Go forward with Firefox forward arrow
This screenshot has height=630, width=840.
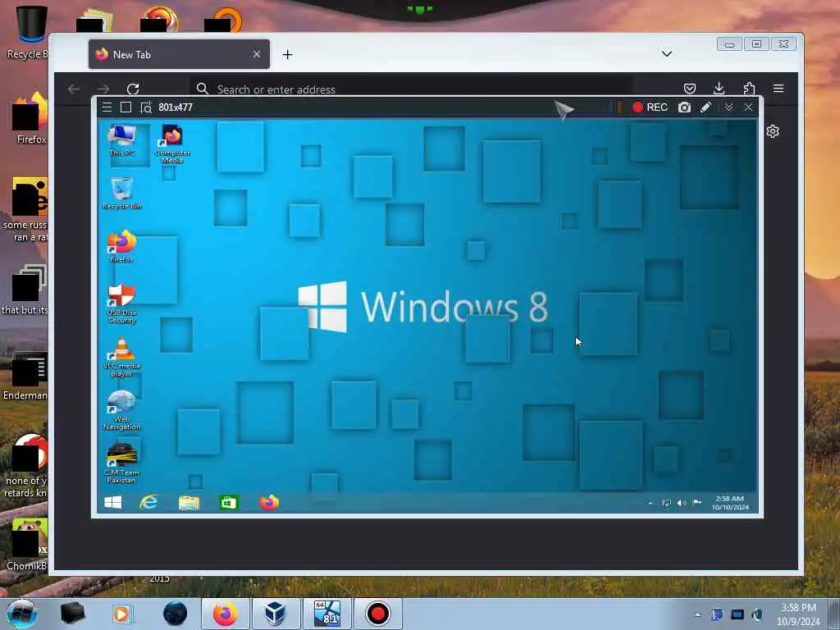(x=103, y=89)
